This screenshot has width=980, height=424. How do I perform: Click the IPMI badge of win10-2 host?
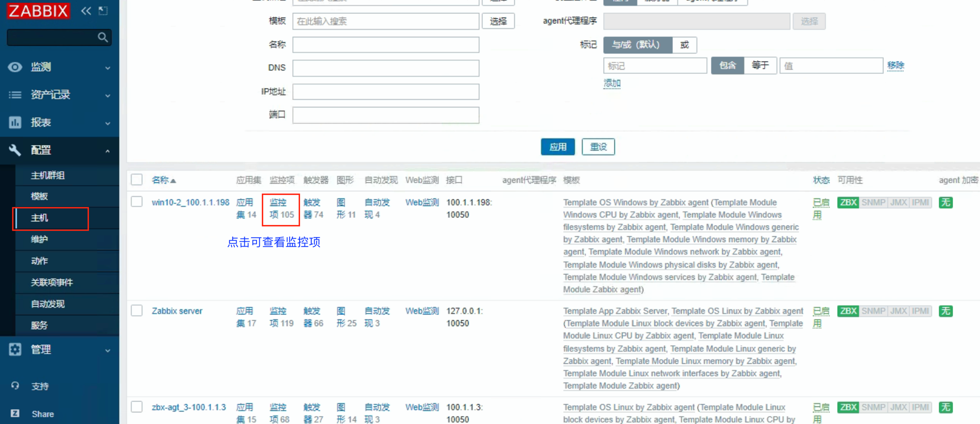coord(920,202)
